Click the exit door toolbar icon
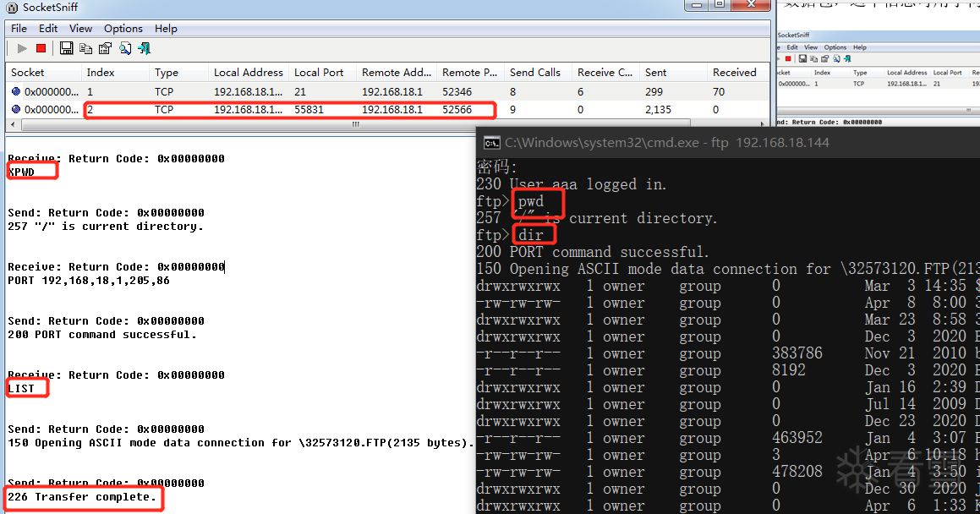This screenshot has height=514, width=980. pos(145,48)
